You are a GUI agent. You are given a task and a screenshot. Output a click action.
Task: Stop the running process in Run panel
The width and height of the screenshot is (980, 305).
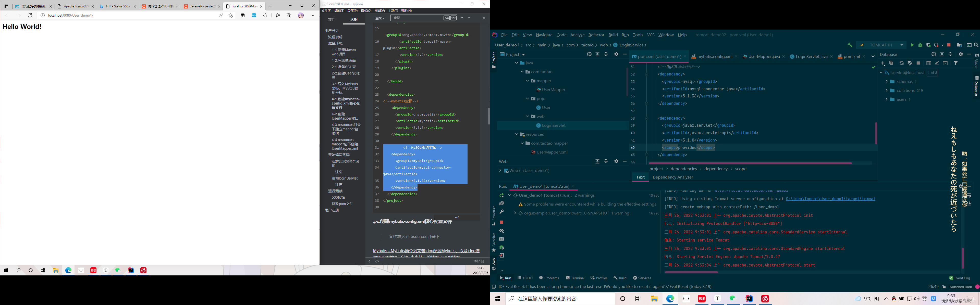pyautogui.click(x=501, y=222)
